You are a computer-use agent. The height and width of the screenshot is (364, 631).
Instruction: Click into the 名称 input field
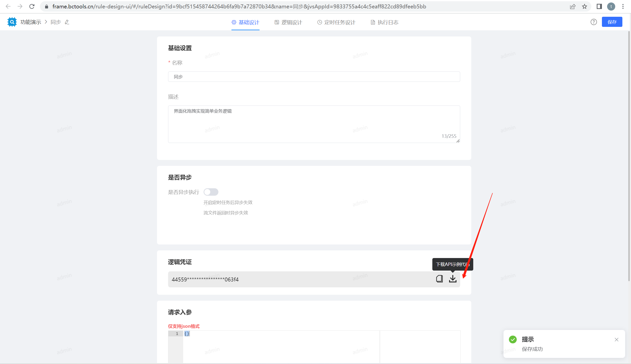pyautogui.click(x=314, y=77)
